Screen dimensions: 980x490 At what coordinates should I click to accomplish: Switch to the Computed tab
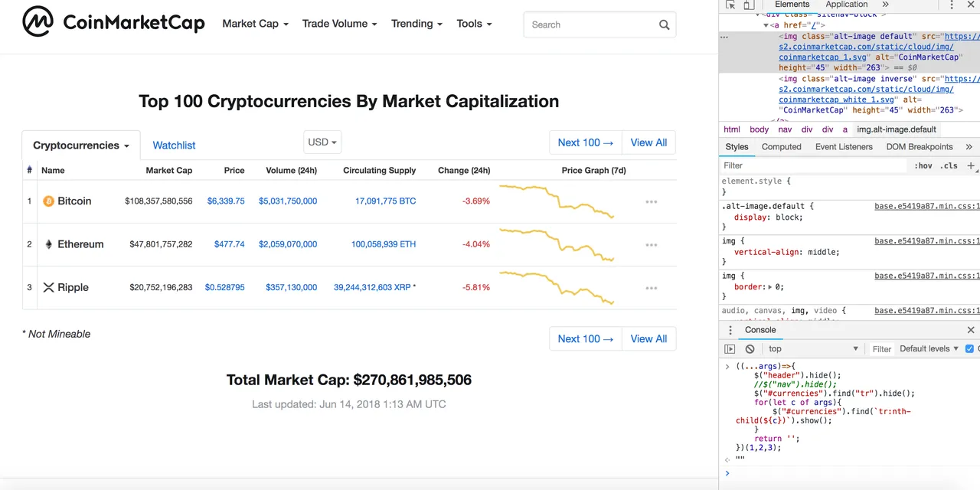tap(781, 147)
